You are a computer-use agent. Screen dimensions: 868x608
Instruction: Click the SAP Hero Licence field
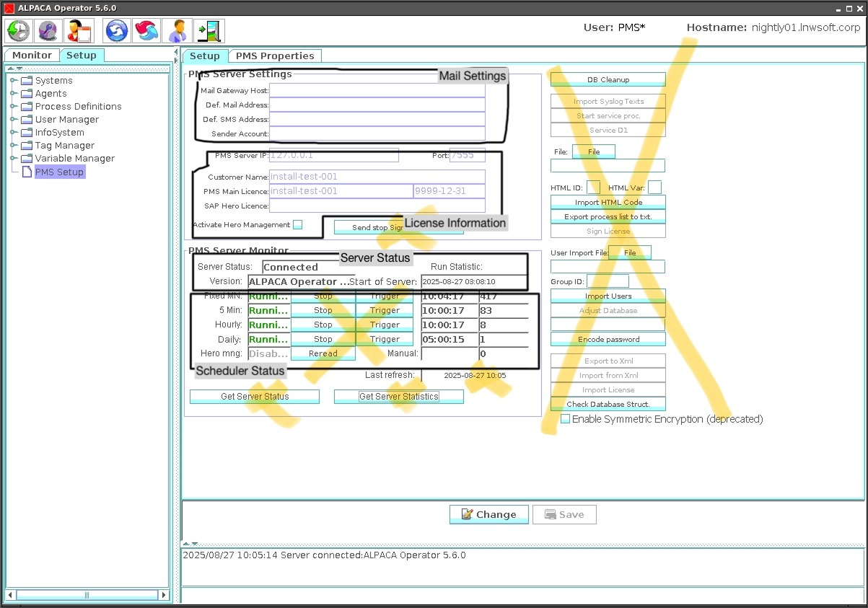pyautogui.click(x=377, y=206)
